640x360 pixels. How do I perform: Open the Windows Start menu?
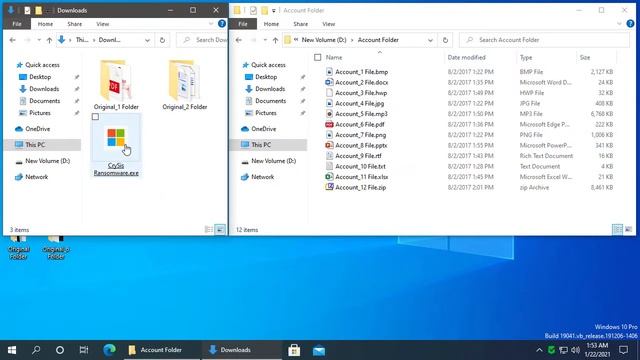pyautogui.click(x=12, y=350)
